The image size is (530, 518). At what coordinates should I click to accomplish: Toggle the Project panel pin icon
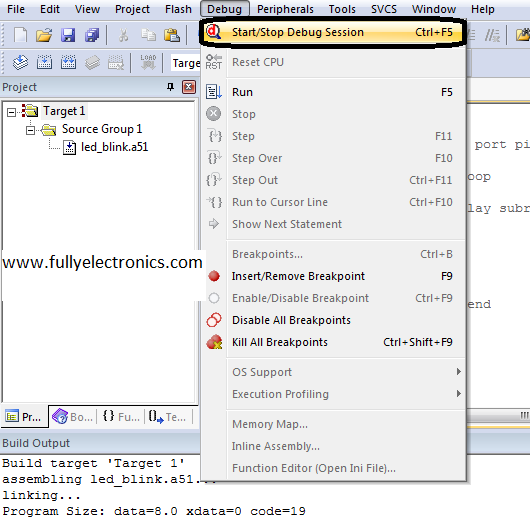coord(170,87)
